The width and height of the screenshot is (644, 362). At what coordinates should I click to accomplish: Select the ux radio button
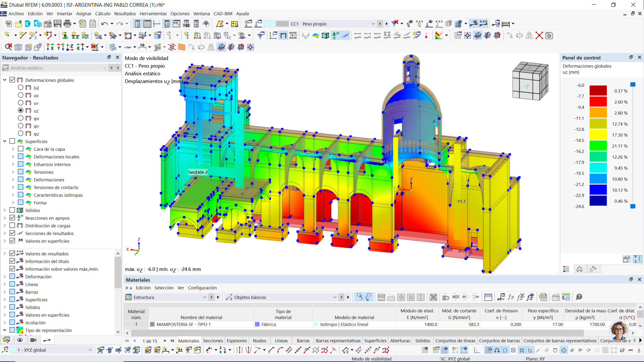tap(20, 96)
